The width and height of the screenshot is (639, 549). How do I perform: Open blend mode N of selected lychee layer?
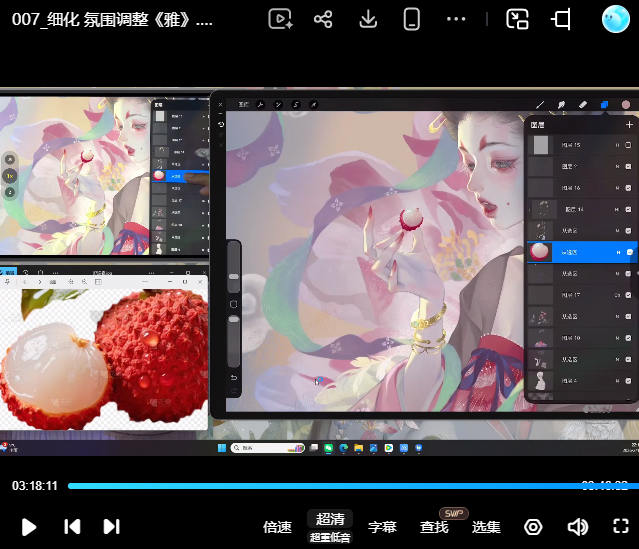click(618, 252)
